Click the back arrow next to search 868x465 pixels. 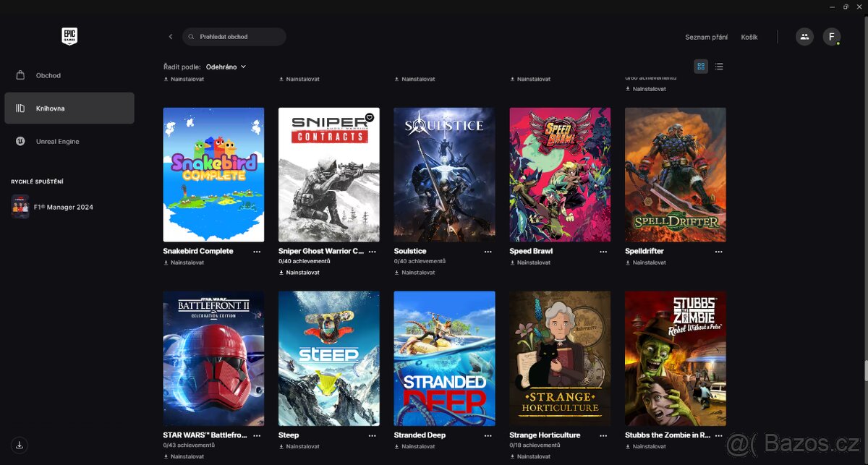pos(170,36)
